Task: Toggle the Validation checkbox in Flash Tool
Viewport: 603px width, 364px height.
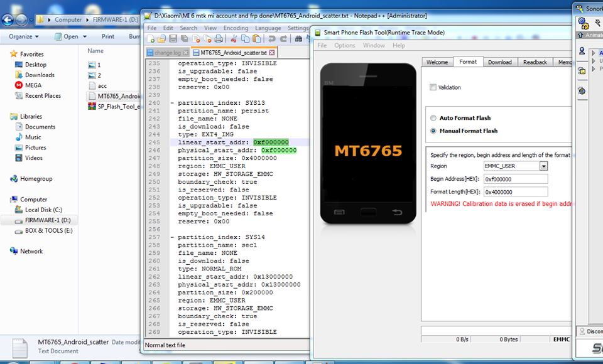Action: point(433,87)
